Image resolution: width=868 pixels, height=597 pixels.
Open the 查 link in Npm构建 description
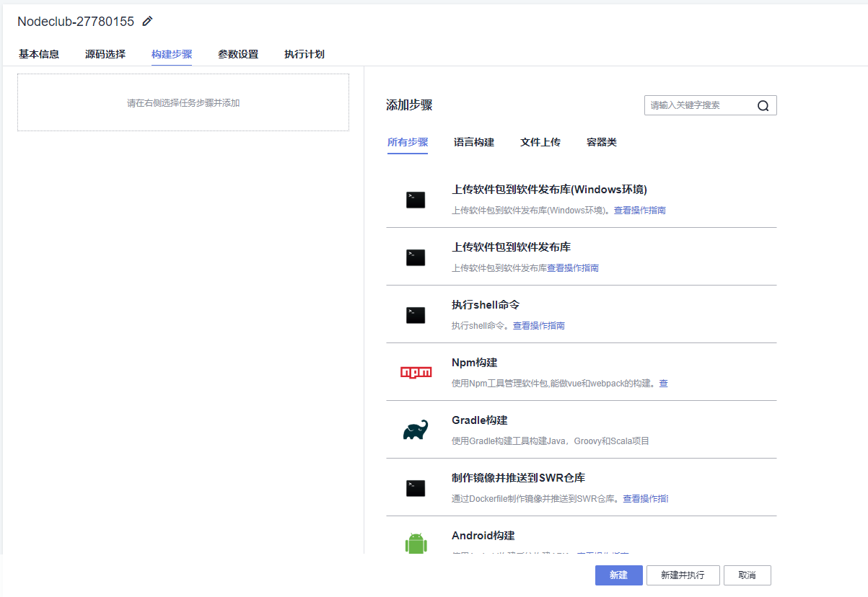pyautogui.click(x=664, y=384)
